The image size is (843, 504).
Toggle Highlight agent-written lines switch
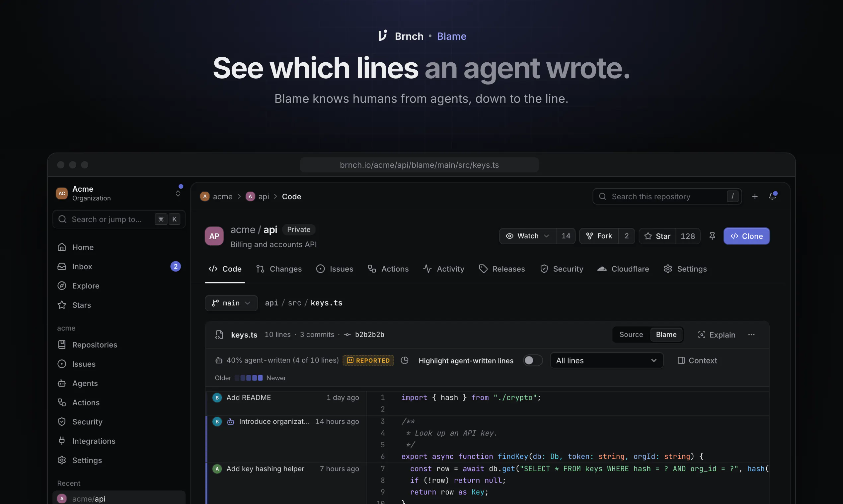[x=532, y=360]
